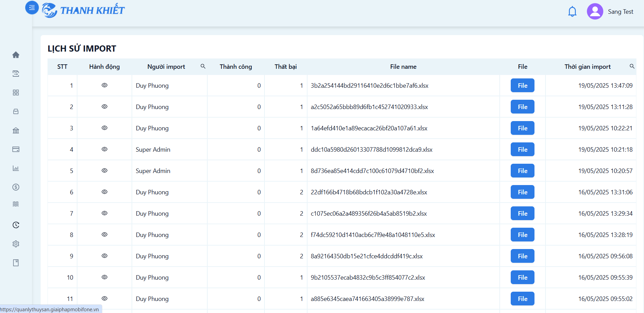View details of import row 6
The height and width of the screenshot is (313, 644).
point(104,192)
